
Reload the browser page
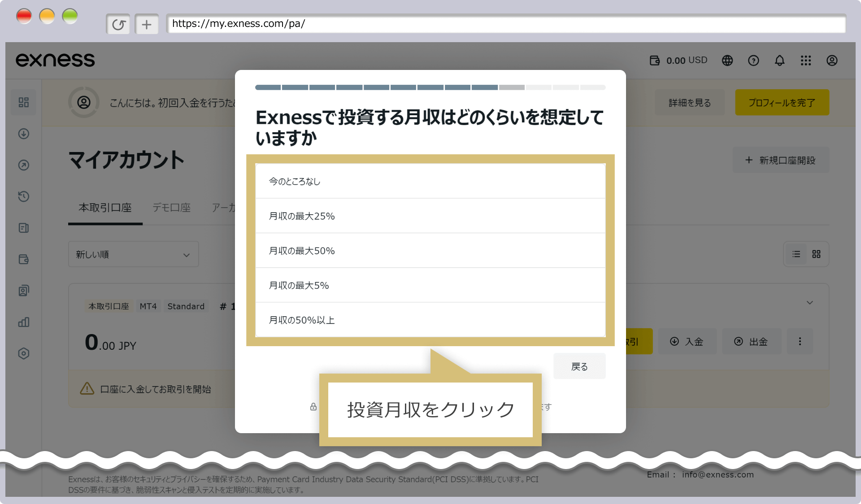118,24
